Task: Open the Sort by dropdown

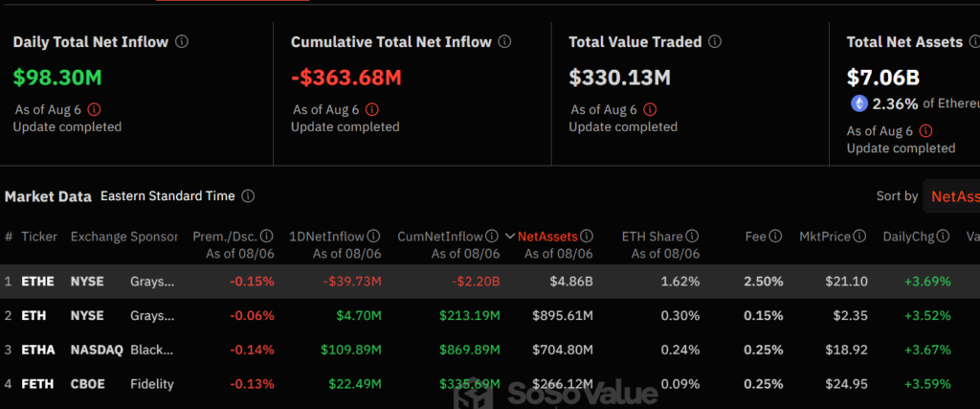Action: click(x=952, y=196)
